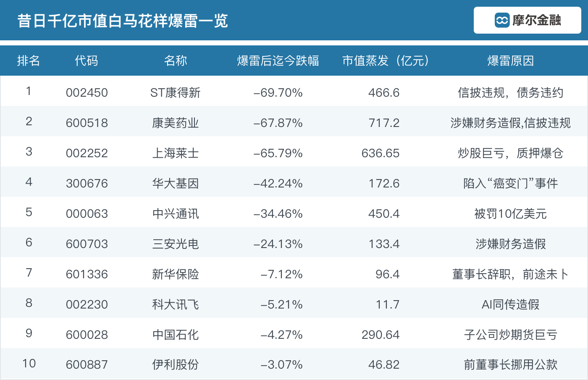This screenshot has height=380, width=588.
Task: Open stock code 300676
Action: coord(87,183)
